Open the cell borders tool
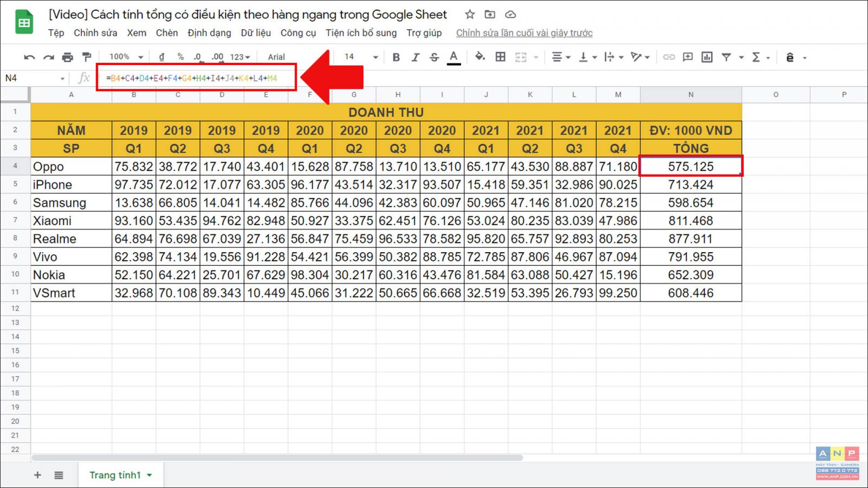The height and width of the screenshot is (488, 868). pyautogui.click(x=500, y=56)
